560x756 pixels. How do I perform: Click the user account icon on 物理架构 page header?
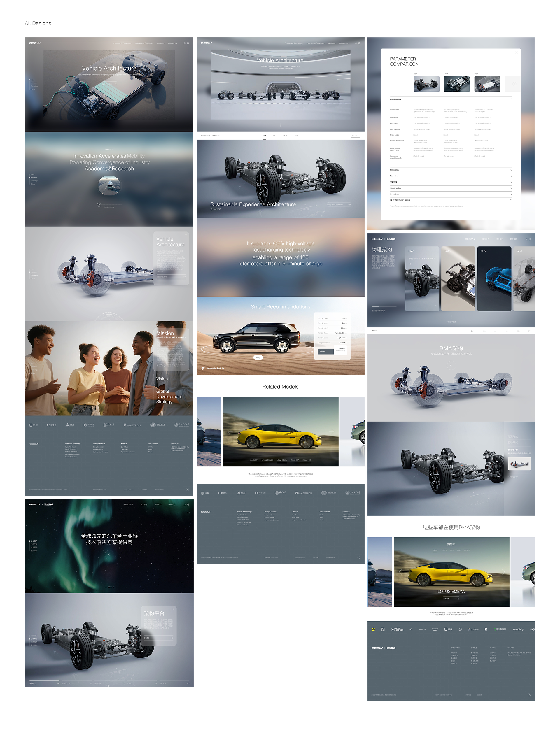click(526, 239)
